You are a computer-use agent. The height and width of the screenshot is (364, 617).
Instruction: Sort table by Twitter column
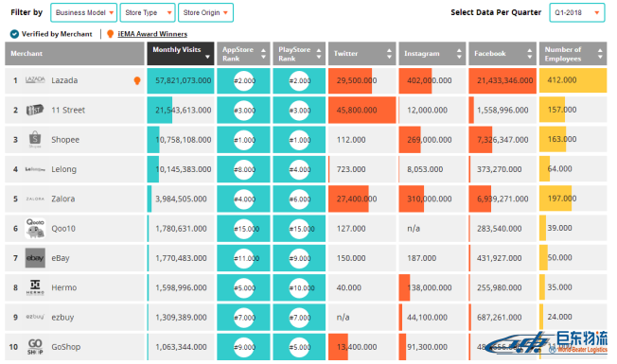click(362, 54)
